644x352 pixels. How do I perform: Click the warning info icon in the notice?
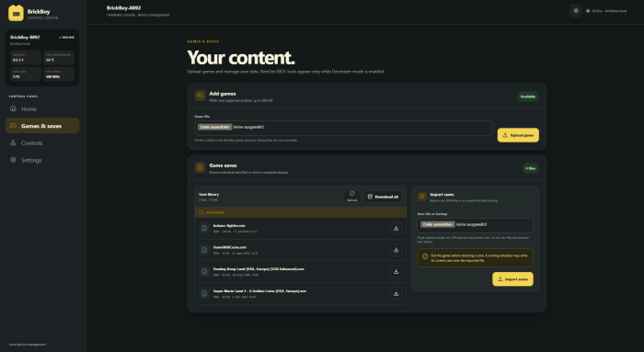click(425, 256)
